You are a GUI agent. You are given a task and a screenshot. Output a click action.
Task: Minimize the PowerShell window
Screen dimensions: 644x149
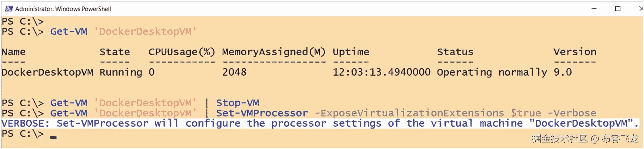pyautogui.click(x=594, y=9)
